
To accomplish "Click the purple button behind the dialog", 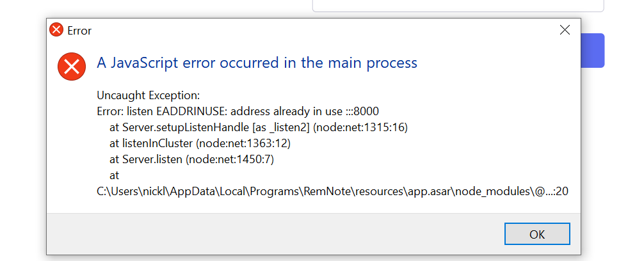I will pos(593,51).
